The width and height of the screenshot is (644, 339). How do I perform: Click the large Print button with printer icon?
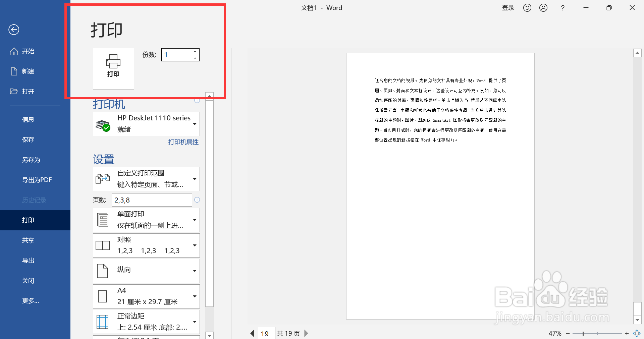pyautogui.click(x=113, y=69)
